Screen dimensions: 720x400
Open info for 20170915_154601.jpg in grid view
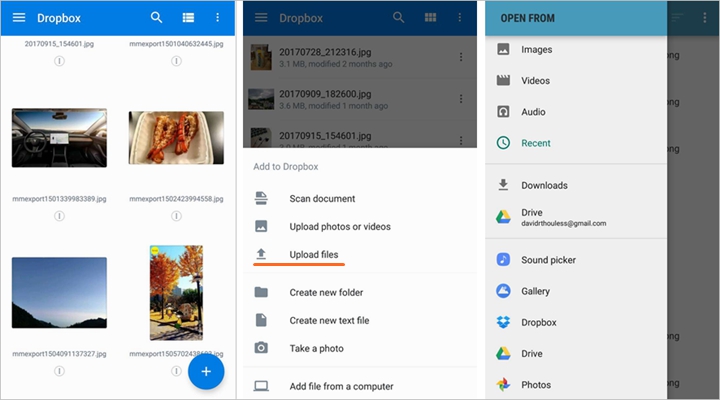(x=59, y=61)
